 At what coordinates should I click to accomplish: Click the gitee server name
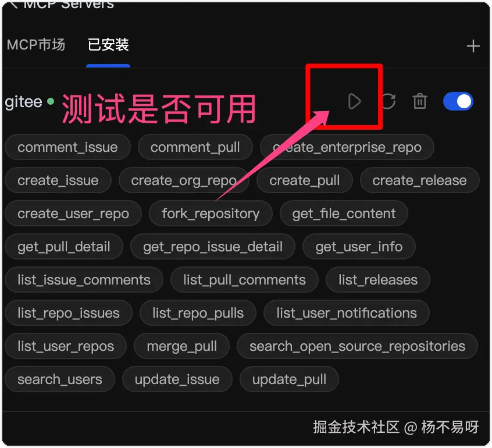23,102
